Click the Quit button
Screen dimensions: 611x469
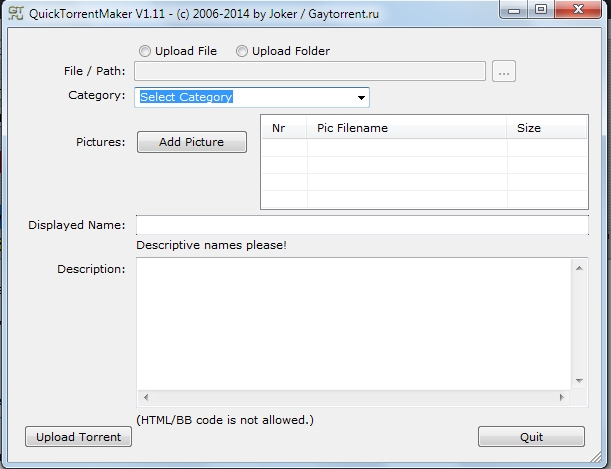[x=531, y=437]
